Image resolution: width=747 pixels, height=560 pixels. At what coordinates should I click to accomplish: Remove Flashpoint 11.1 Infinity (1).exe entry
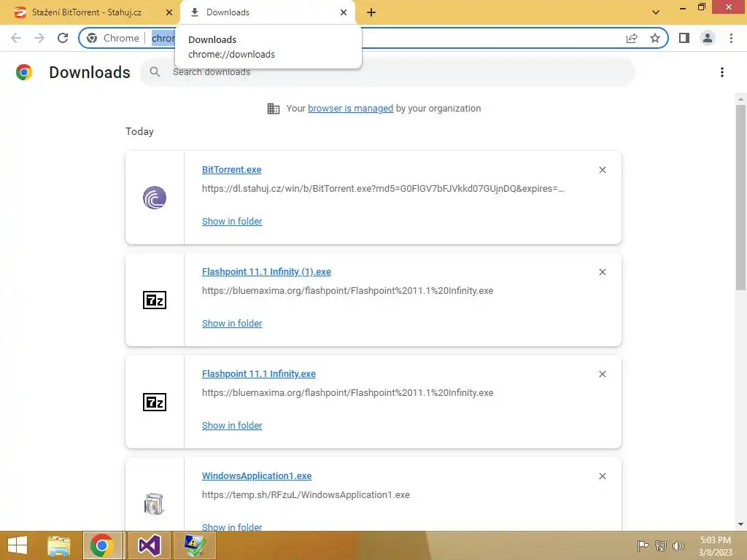click(602, 272)
